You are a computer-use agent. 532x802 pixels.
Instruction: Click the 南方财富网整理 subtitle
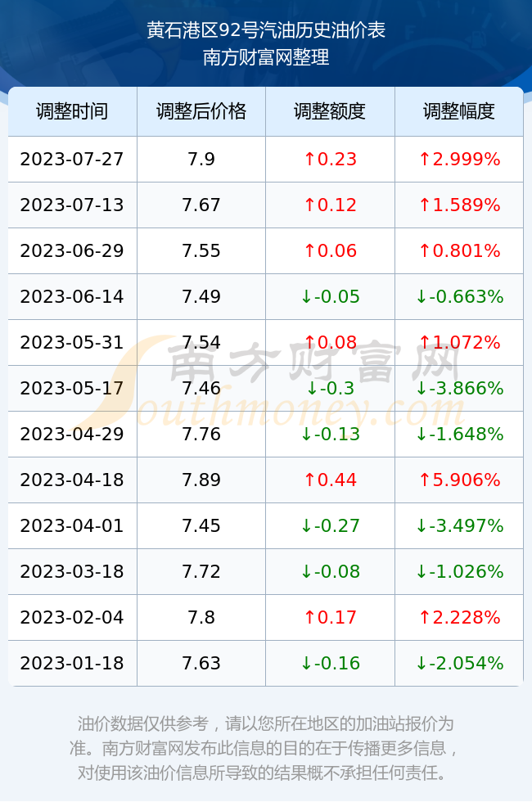(x=266, y=56)
